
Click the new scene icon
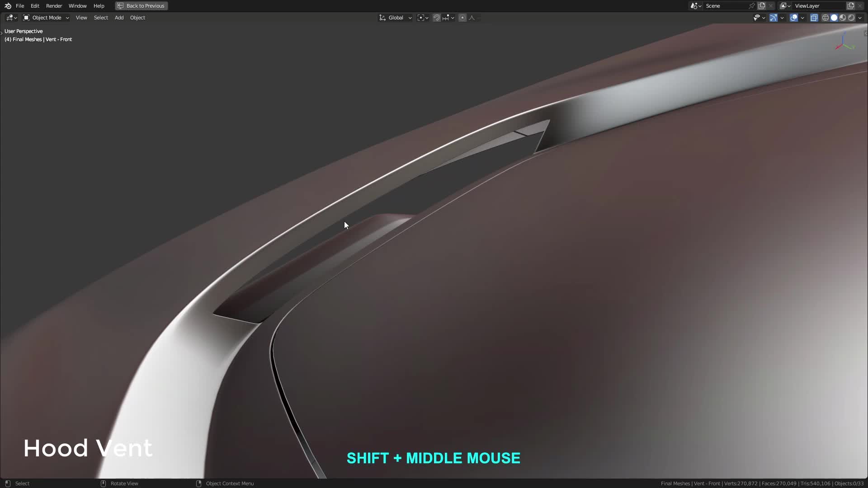pyautogui.click(x=762, y=6)
